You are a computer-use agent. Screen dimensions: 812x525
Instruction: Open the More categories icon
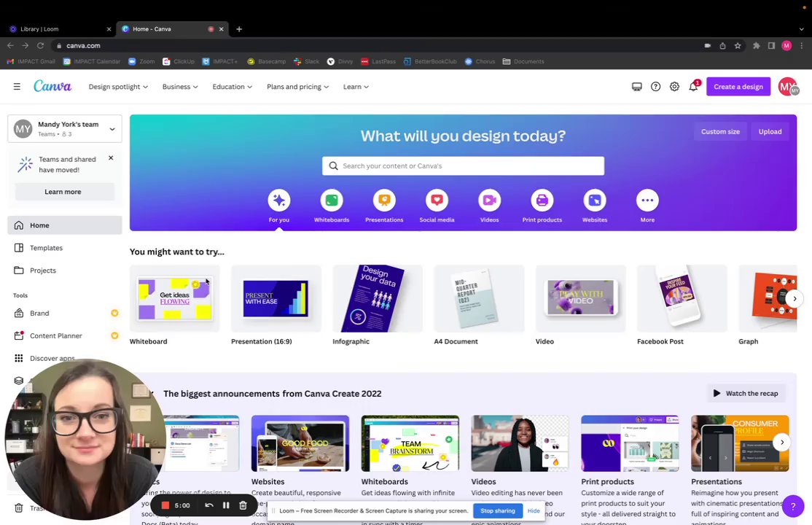pyautogui.click(x=647, y=200)
